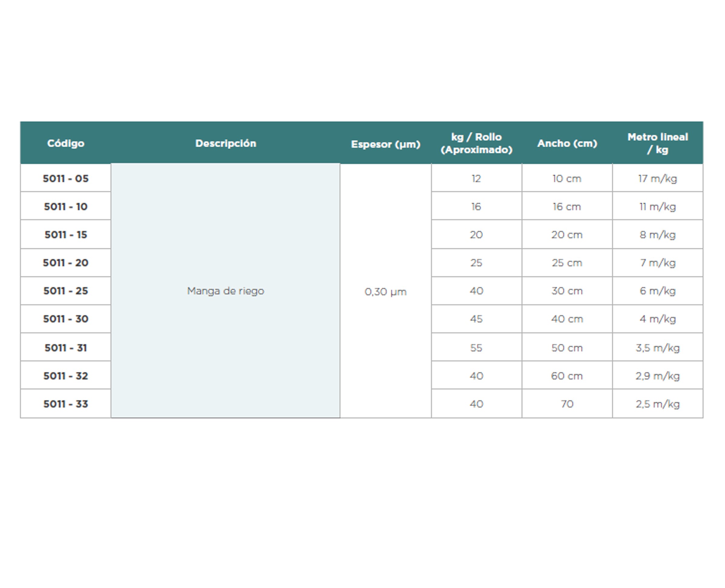Click the Código column header
This screenshot has height=588, width=725.
(66, 143)
